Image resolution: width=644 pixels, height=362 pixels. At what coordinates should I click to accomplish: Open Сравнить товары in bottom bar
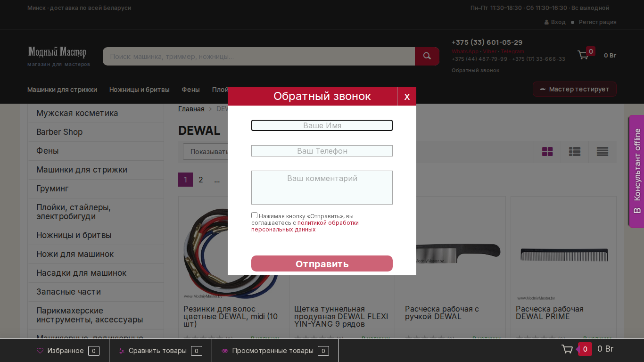pos(160,351)
